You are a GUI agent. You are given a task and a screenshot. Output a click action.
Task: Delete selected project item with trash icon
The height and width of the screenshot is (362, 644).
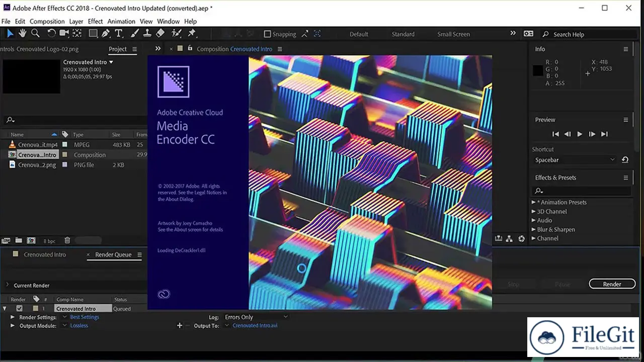(x=67, y=241)
